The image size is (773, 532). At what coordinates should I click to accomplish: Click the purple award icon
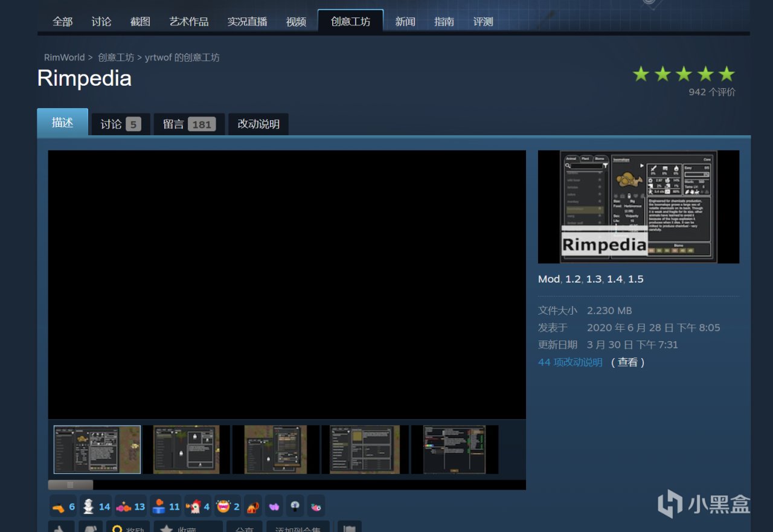274,506
